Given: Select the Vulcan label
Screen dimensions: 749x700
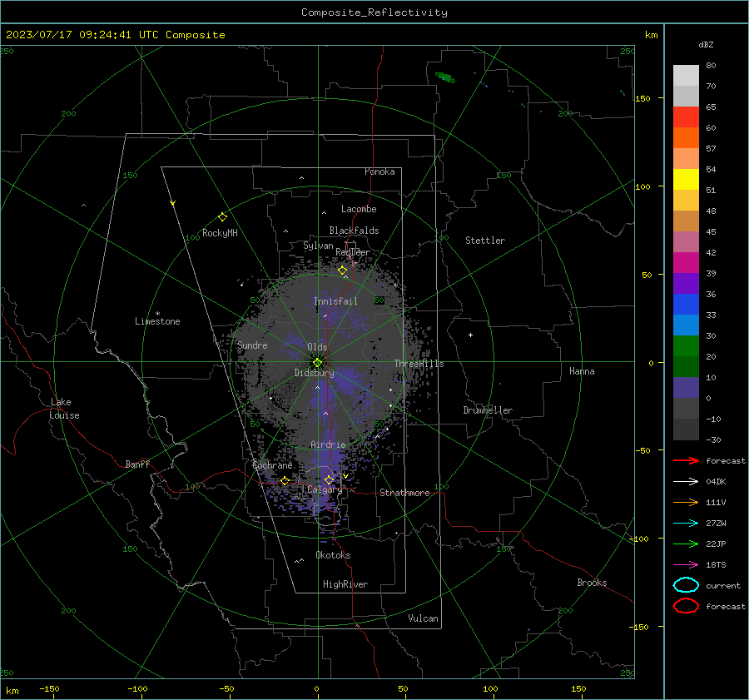Looking at the screenshot, I should click(x=423, y=618).
